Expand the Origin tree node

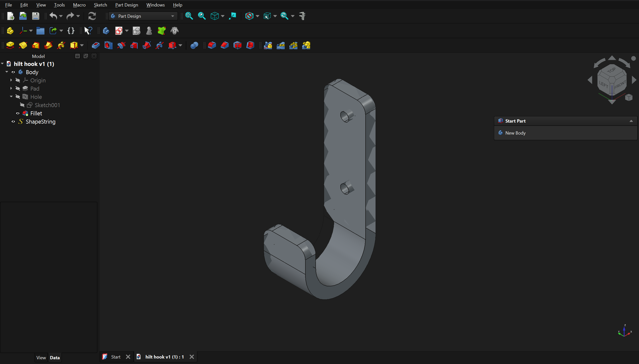tap(11, 80)
